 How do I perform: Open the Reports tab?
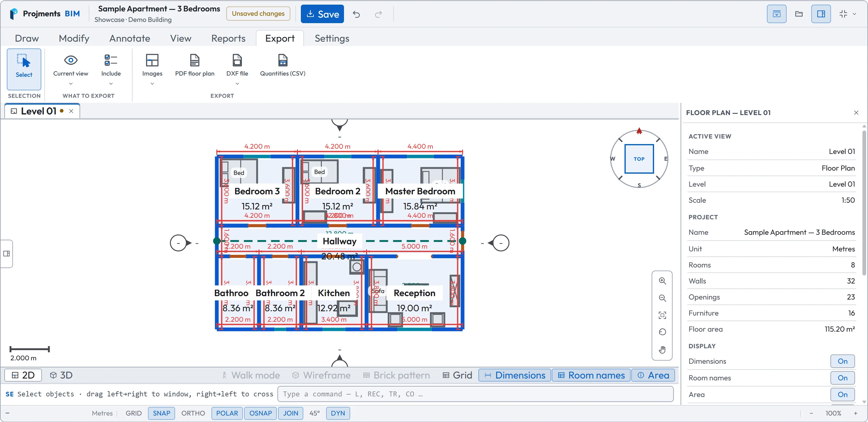[228, 39]
